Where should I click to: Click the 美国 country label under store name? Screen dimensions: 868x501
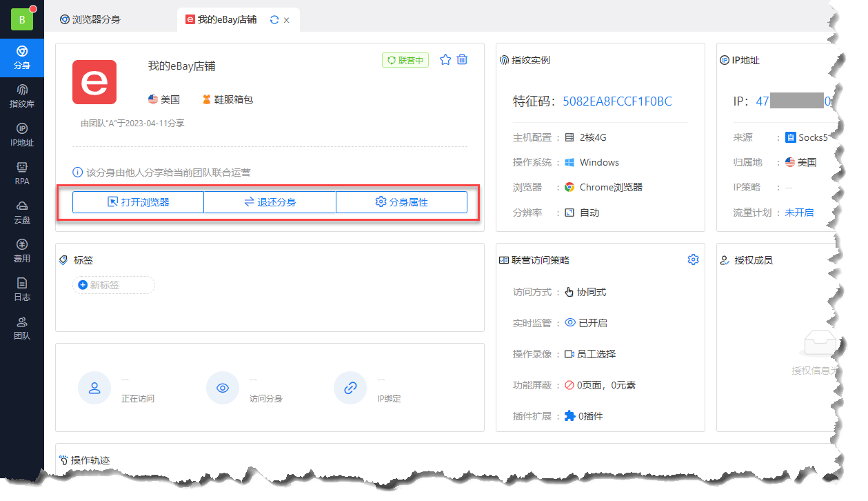pyautogui.click(x=170, y=99)
